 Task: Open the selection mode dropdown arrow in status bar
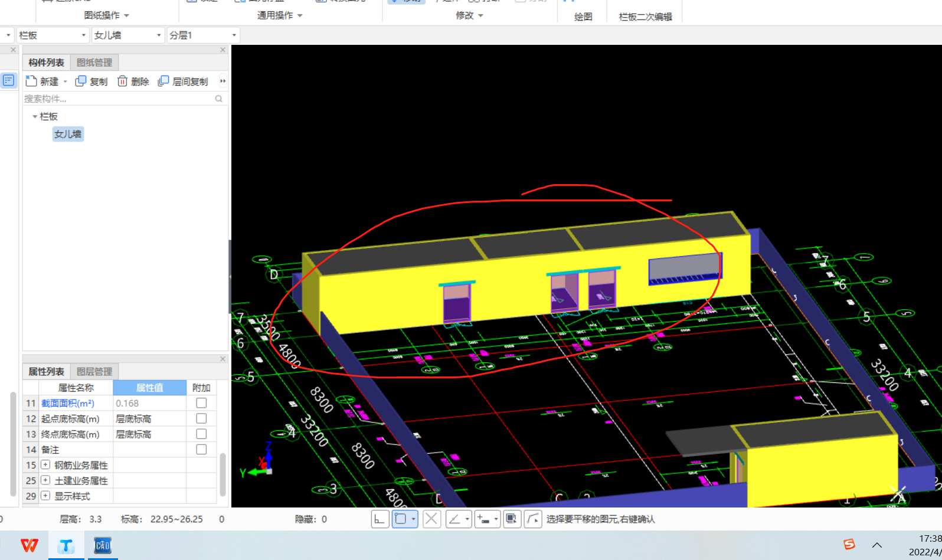coord(413,519)
